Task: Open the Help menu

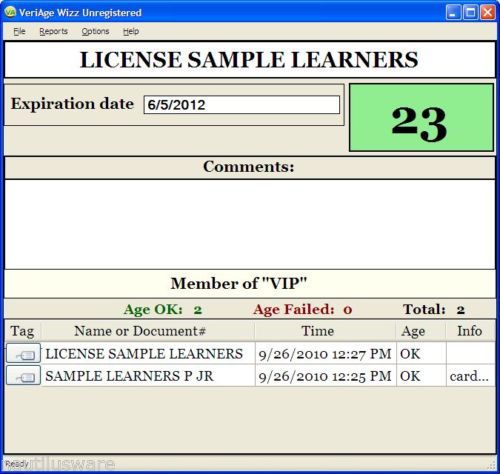Action: point(131,31)
